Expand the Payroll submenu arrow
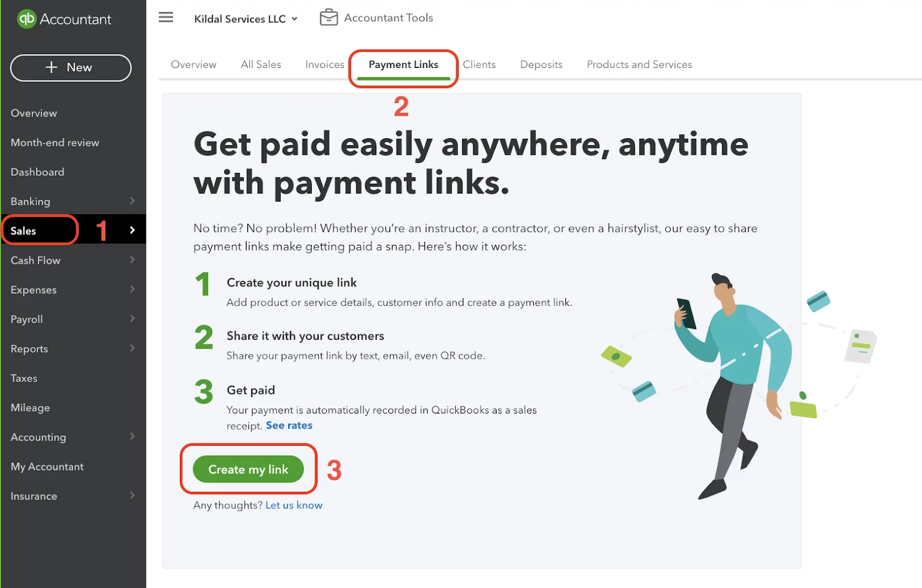Image resolution: width=922 pixels, height=588 pixels. [x=133, y=318]
